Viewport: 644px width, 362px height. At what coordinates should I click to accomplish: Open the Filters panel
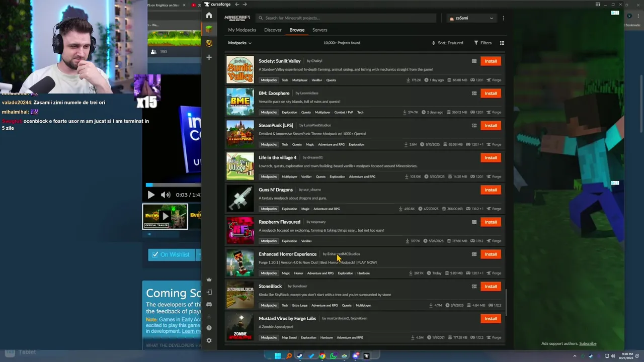482,43
